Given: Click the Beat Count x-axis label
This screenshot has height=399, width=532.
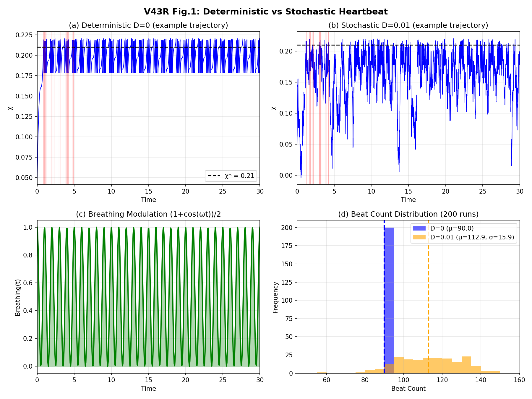Looking at the screenshot, I should tap(408, 389).
